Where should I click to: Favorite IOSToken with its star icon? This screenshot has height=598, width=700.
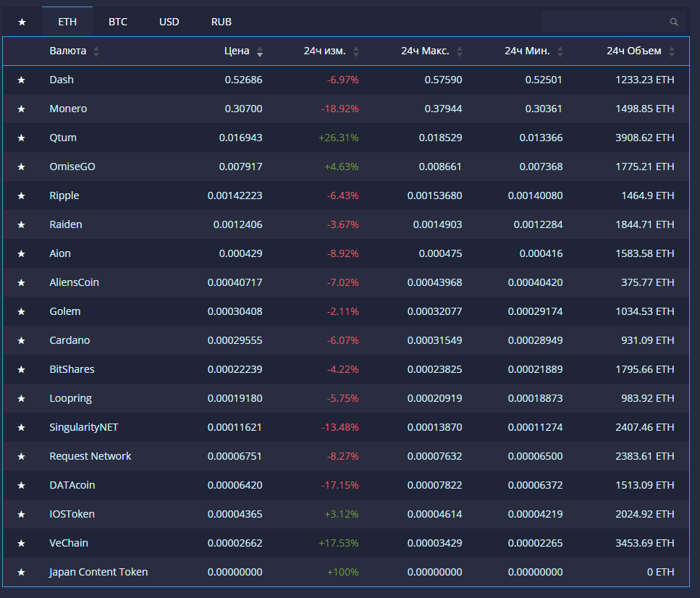coord(22,514)
